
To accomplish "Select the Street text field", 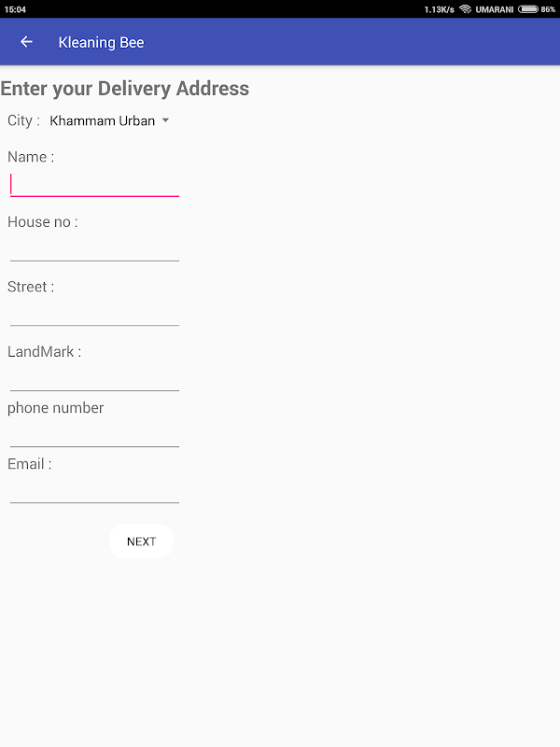I will 93,313.
